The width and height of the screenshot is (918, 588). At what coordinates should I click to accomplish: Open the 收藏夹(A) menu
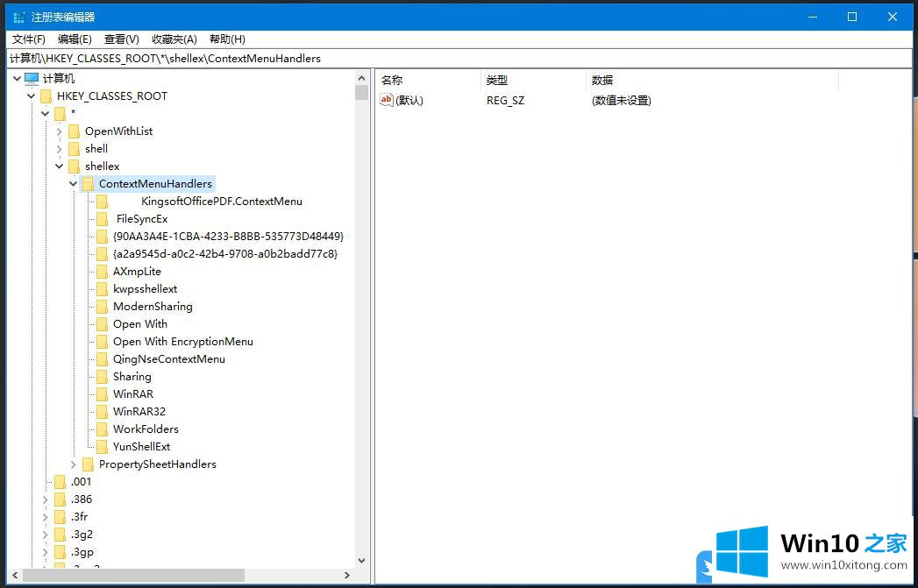coord(174,39)
